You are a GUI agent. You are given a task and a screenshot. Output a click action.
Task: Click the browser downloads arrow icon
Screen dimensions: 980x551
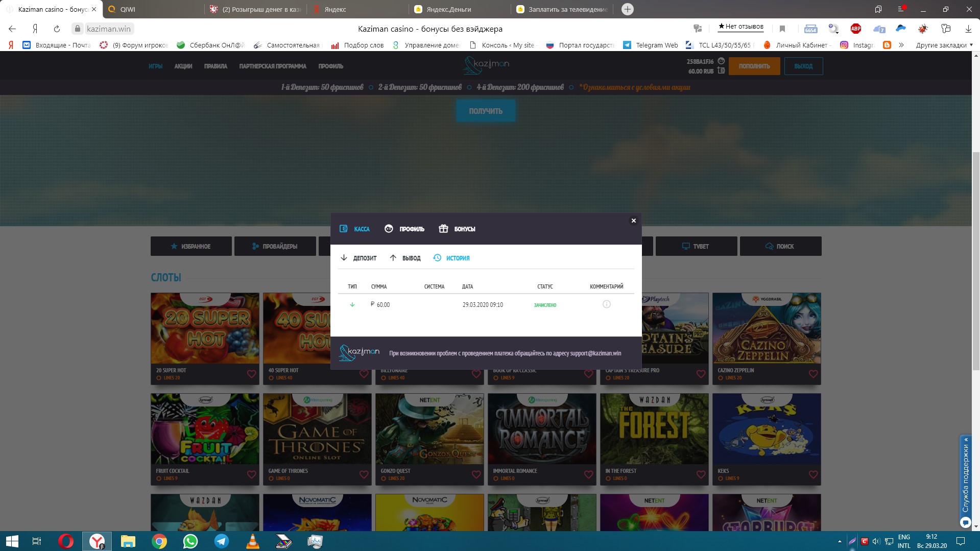968,29
